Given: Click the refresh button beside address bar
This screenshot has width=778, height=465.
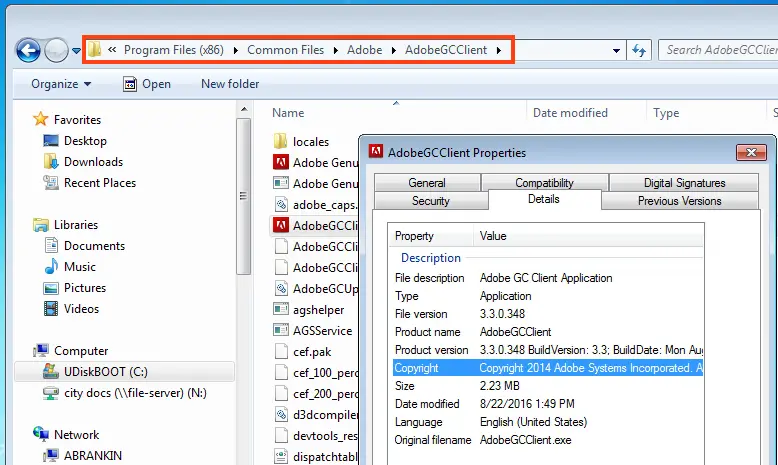Looking at the screenshot, I should click(x=640, y=50).
